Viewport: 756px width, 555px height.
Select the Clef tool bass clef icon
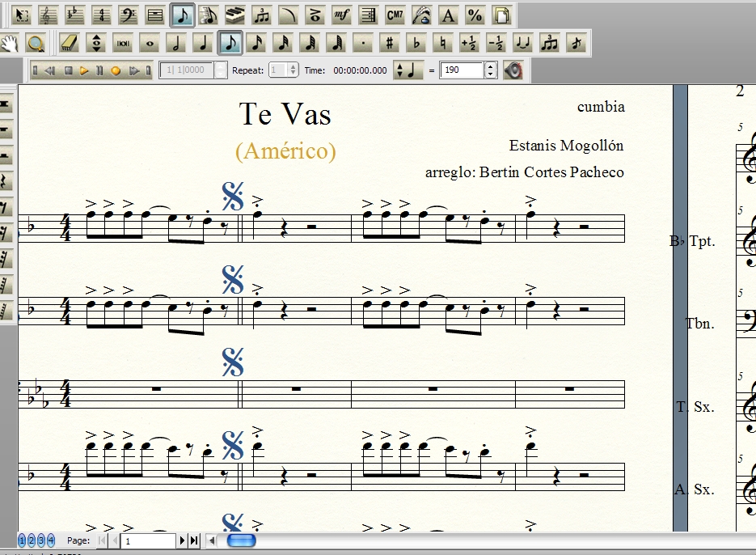pos(128,15)
